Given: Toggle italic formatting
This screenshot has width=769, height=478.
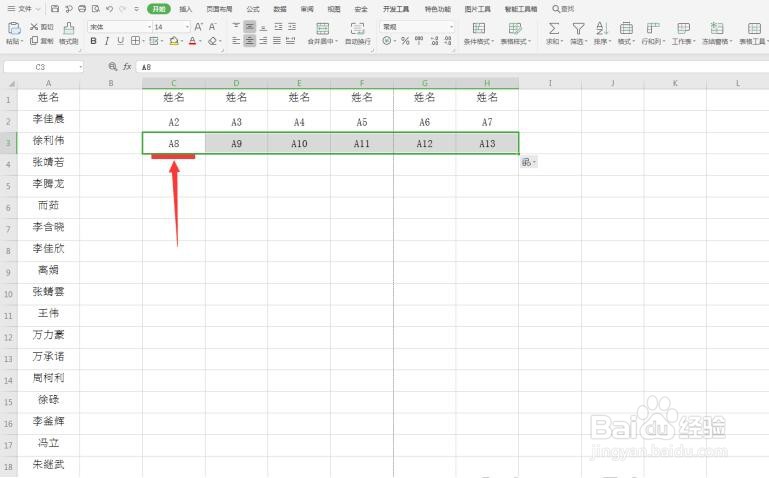Looking at the screenshot, I should (107, 41).
